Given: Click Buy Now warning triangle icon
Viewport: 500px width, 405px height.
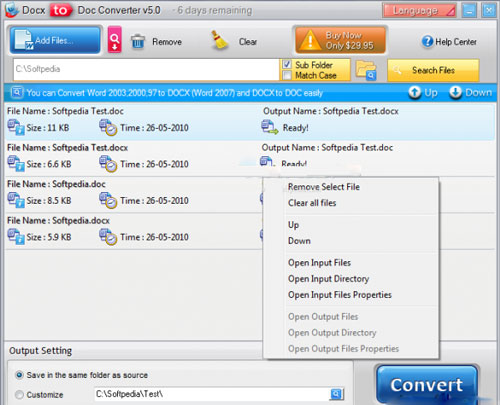Looking at the screenshot, I should [x=310, y=41].
